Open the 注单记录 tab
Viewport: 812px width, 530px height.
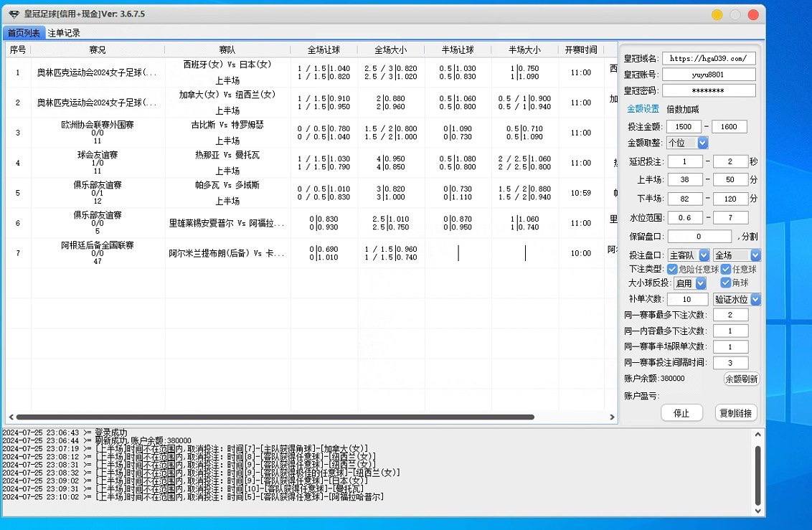coord(64,33)
